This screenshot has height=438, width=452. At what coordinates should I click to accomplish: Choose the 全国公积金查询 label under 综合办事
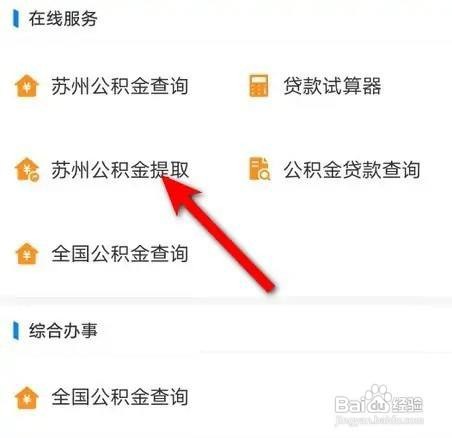tap(120, 397)
